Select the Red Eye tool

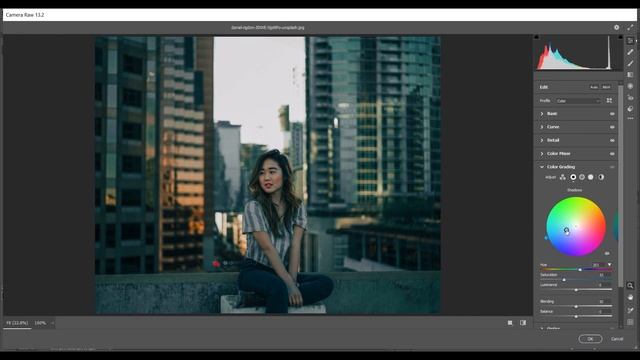(630, 98)
